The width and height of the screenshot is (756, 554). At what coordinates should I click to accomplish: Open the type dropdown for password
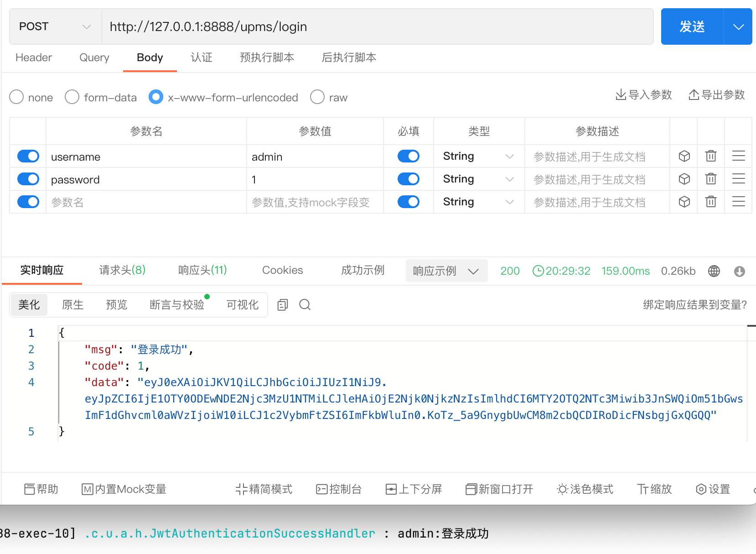pyautogui.click(x=479, y=179)
